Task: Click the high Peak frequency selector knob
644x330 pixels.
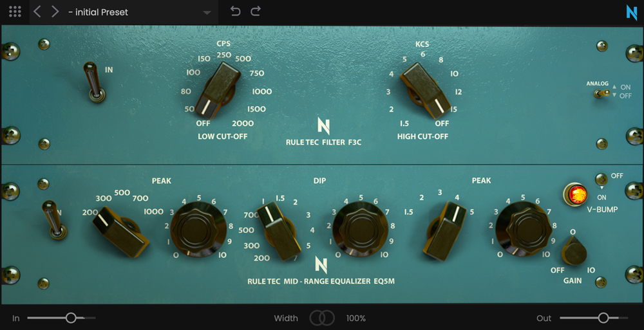Action: (445, 231)
